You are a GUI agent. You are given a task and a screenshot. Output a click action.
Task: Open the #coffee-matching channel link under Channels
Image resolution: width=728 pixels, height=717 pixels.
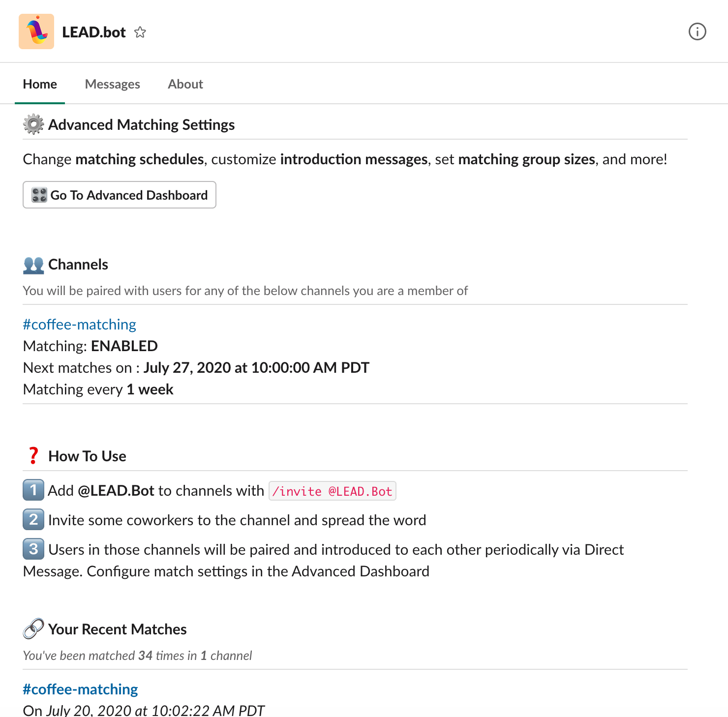point(79,324)
